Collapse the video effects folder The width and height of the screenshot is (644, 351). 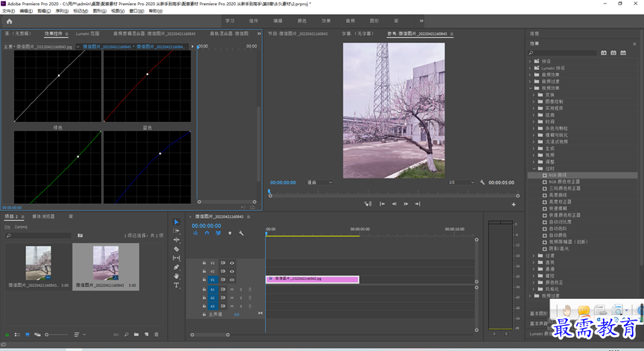530,88
